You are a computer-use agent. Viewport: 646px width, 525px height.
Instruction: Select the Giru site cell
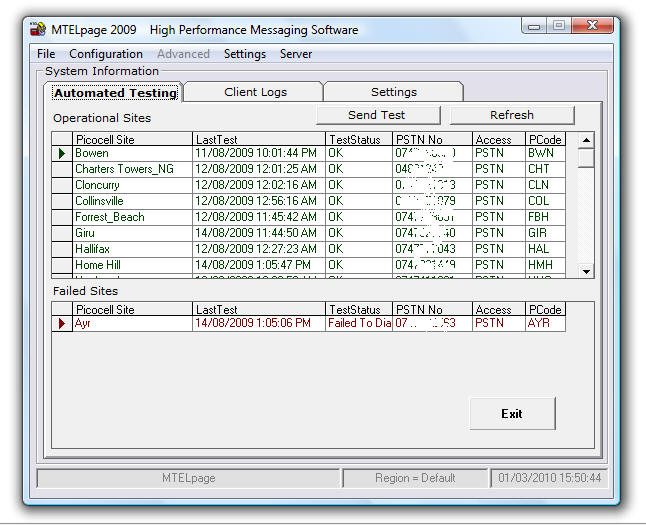[x=132, y=234]
